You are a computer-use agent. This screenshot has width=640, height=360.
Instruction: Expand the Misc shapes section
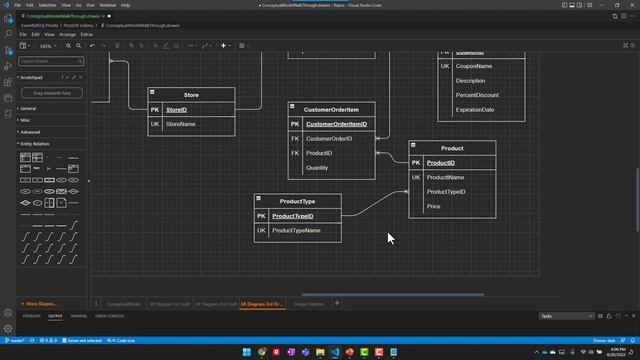(x=24, y=120)
